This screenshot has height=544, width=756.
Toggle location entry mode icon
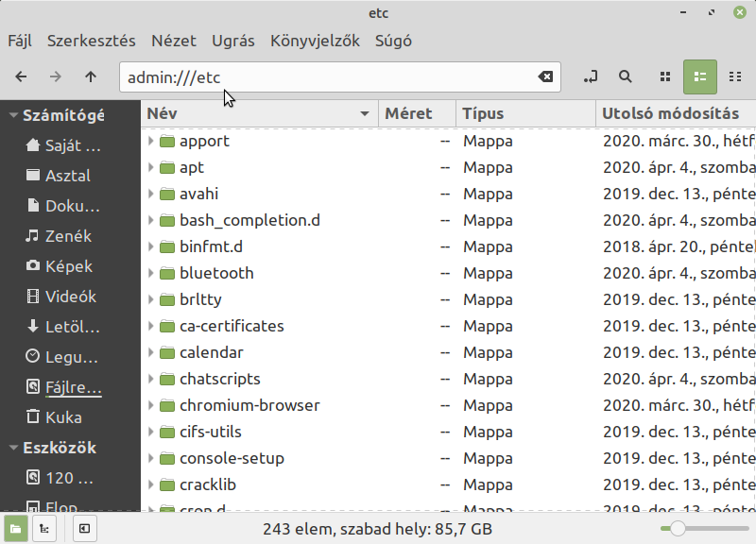pyautogui.click(x=590, y=76)
